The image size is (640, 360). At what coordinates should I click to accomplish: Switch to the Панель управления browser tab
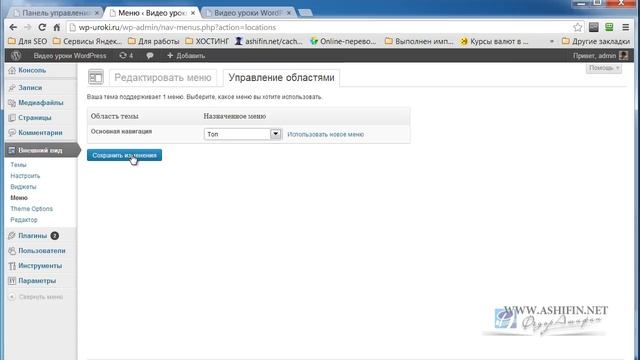pos(56,13)
